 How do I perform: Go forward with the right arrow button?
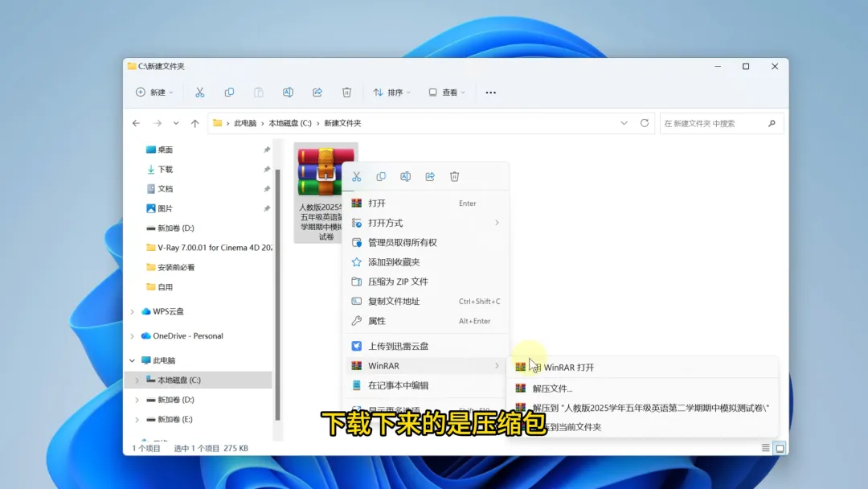[158, 123]
